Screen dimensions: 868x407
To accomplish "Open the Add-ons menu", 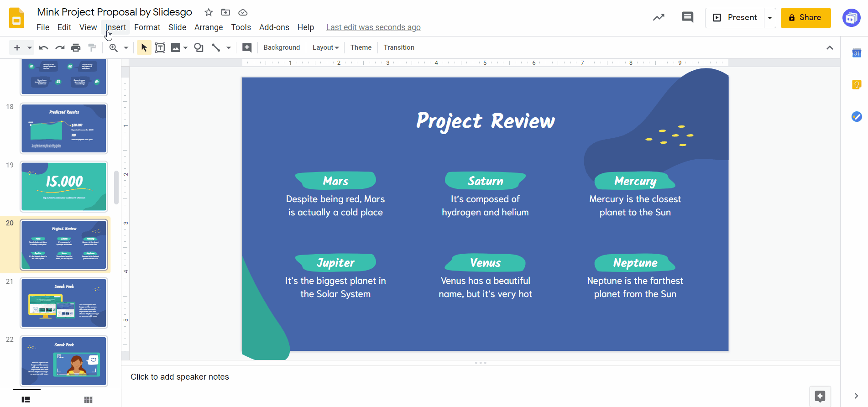I will 274,27.
